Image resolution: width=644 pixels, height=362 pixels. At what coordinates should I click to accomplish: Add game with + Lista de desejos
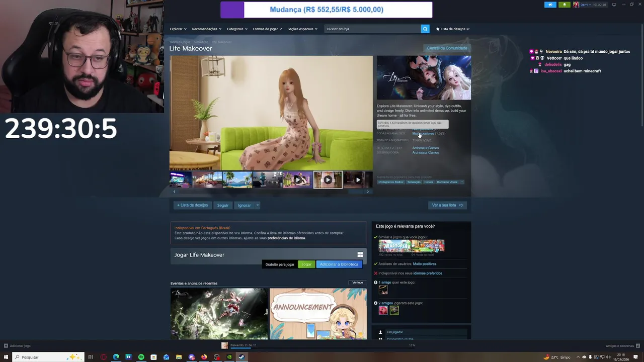(x=192, y=205)
